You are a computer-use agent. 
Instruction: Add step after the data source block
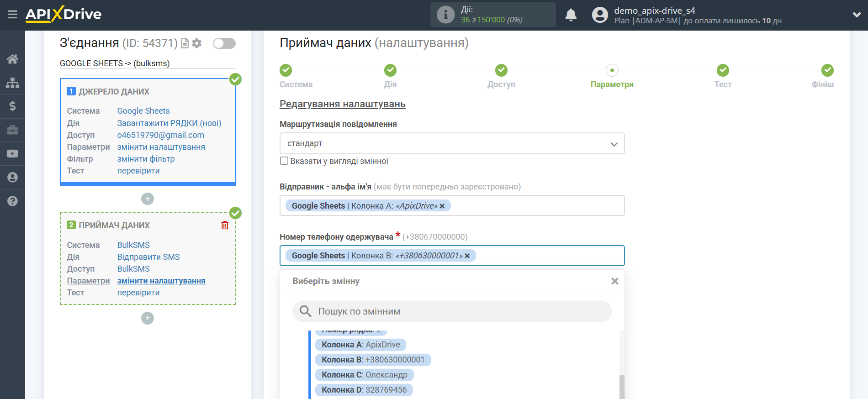pos(148,199)
